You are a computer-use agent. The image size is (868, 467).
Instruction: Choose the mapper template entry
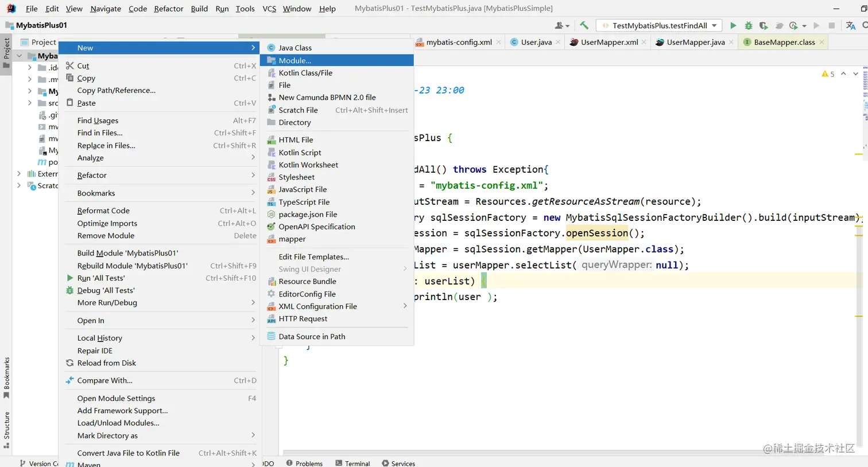[x=337, y=239]
